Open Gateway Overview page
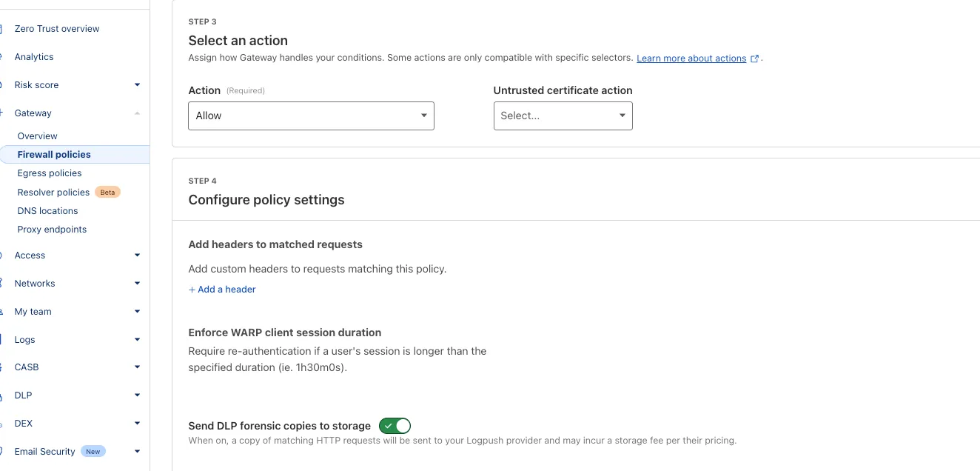The image size is (980, 471). click(37, 136)
